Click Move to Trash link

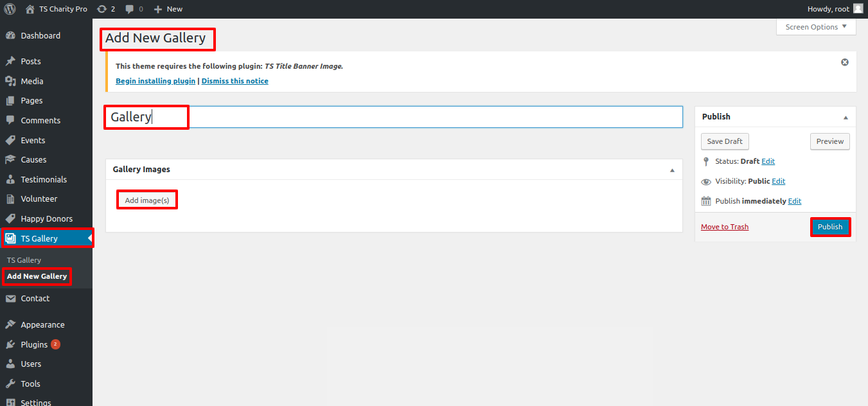(x=725, y=227)
